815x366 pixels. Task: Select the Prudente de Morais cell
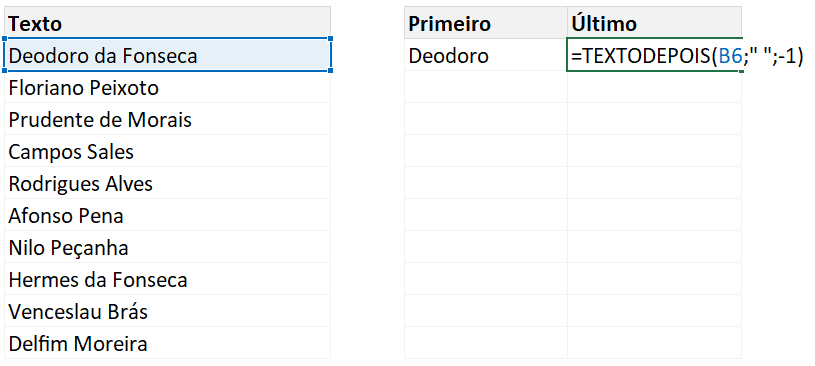point(167,119)
